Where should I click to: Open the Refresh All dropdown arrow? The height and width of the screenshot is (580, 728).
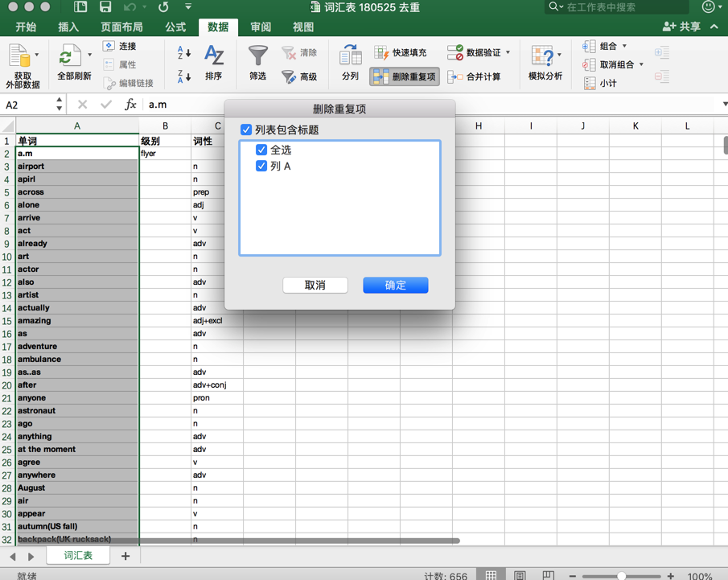tap(89, 55)
